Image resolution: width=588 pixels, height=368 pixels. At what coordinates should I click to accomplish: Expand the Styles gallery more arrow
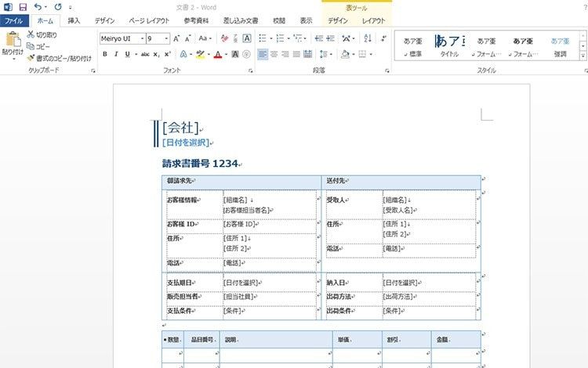(x=583, y=56)
